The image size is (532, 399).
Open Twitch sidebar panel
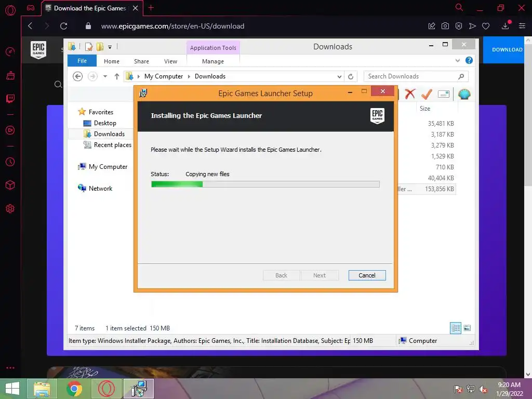coord(10,99)
